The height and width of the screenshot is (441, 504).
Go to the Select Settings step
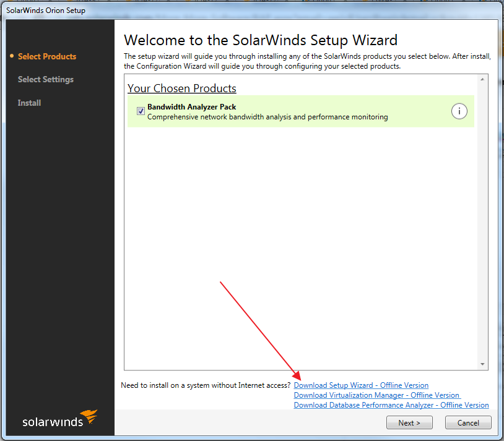tap(46, 80)
